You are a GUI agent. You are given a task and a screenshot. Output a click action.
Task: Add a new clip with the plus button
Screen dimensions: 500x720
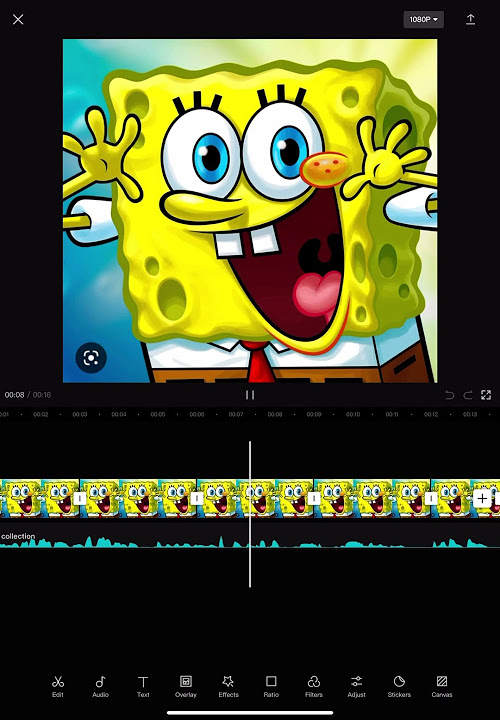coord(482,498)
